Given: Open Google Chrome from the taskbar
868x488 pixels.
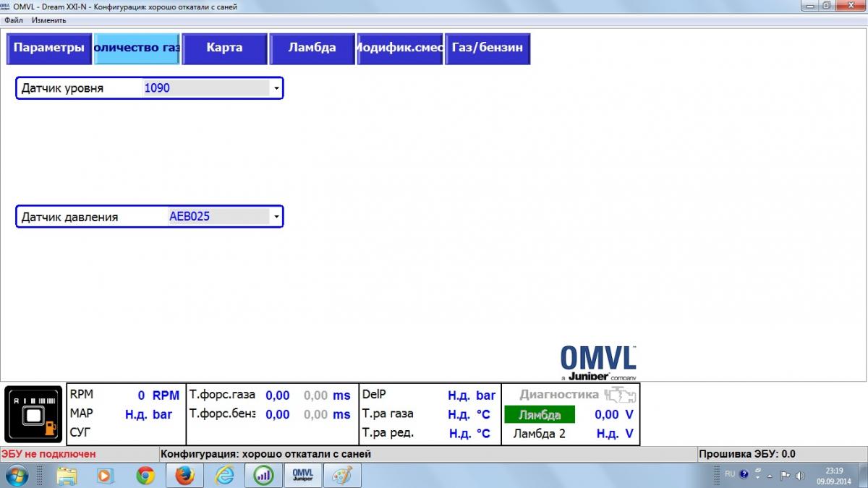Looking at the screenshot, I should pos(145,475).
